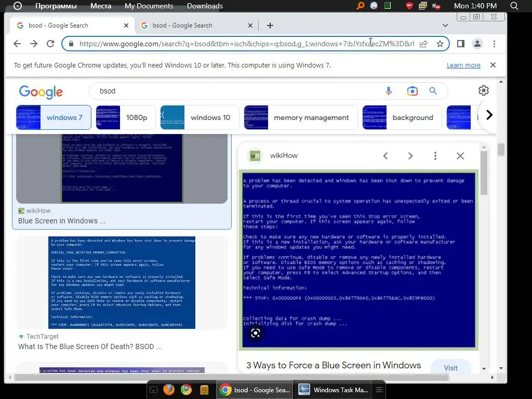This screenshot has width=532, height=399.
Task: Reload the current page
Action: tap(50, 44)
